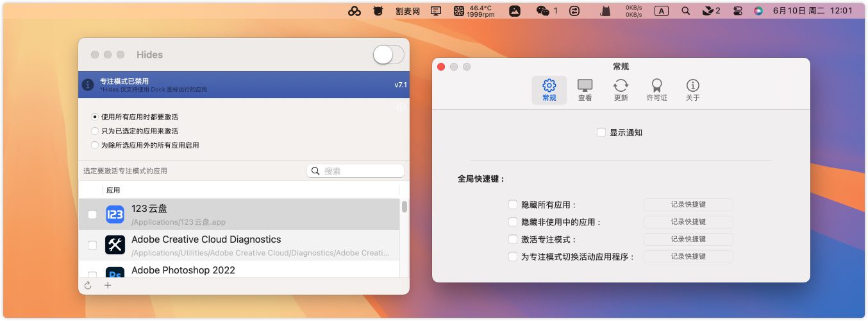This screenshot has width=868, height=321.
Task: Click the info icon in the blue banner
Action: pyautogui.click(x=88, y=85)
